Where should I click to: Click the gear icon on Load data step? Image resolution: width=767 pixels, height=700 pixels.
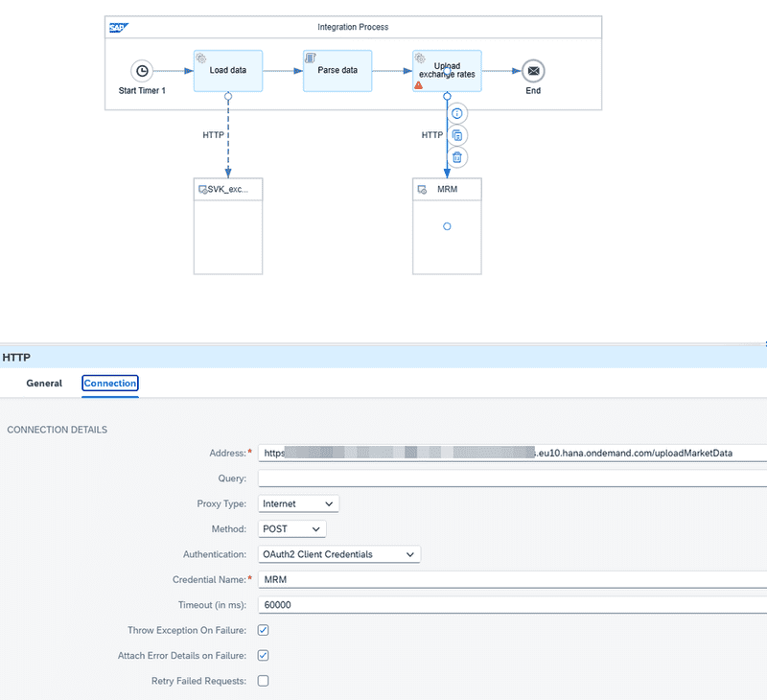(201, 58)
